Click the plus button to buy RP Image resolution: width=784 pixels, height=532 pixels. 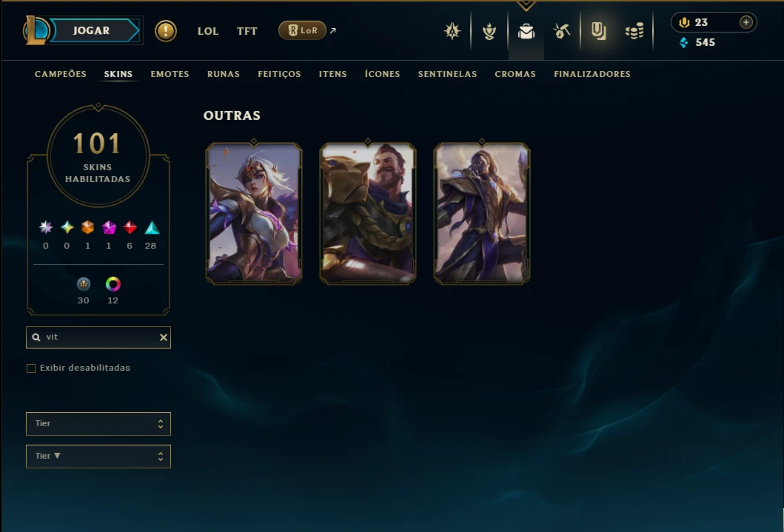coord(746,22)
